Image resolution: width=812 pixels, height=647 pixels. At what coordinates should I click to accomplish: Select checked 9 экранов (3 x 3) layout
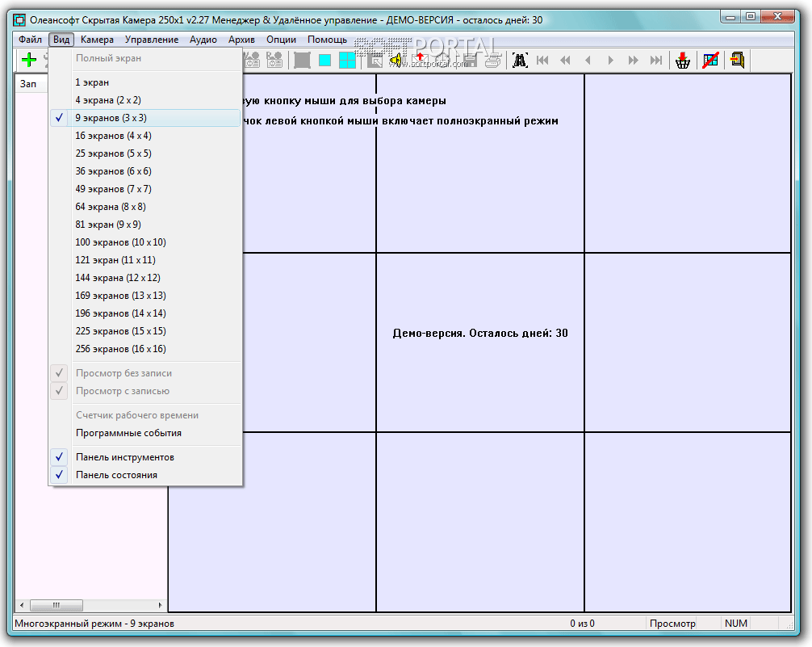tap(145, 118)
